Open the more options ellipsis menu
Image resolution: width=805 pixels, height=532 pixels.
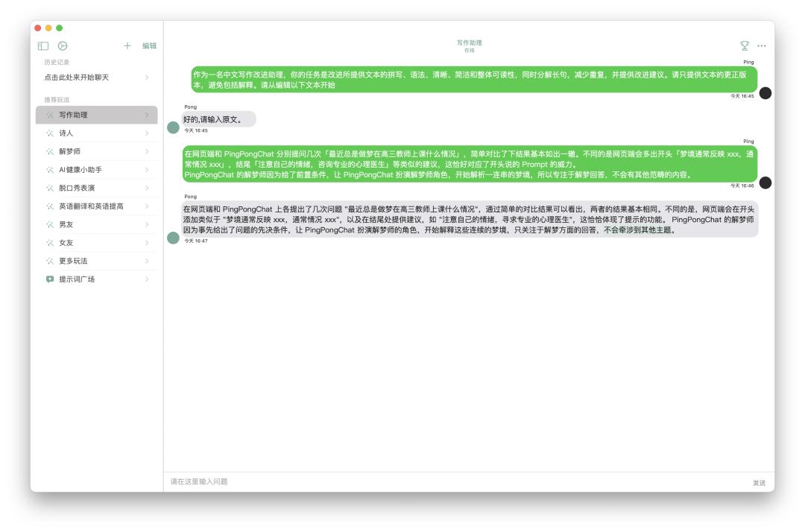762,45
